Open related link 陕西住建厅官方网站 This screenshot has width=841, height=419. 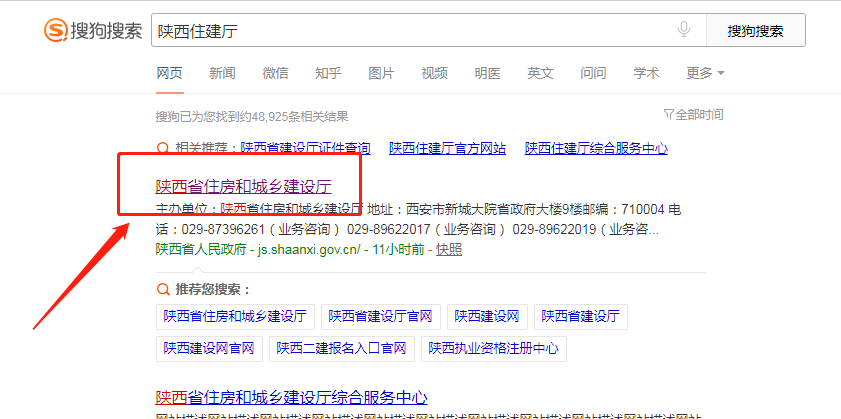point(447,148)
